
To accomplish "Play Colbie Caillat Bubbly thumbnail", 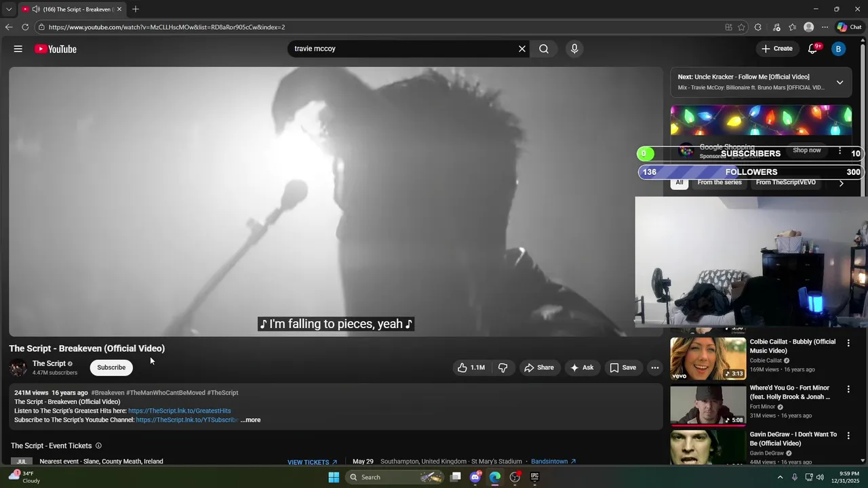I will (x=708, y=359).
